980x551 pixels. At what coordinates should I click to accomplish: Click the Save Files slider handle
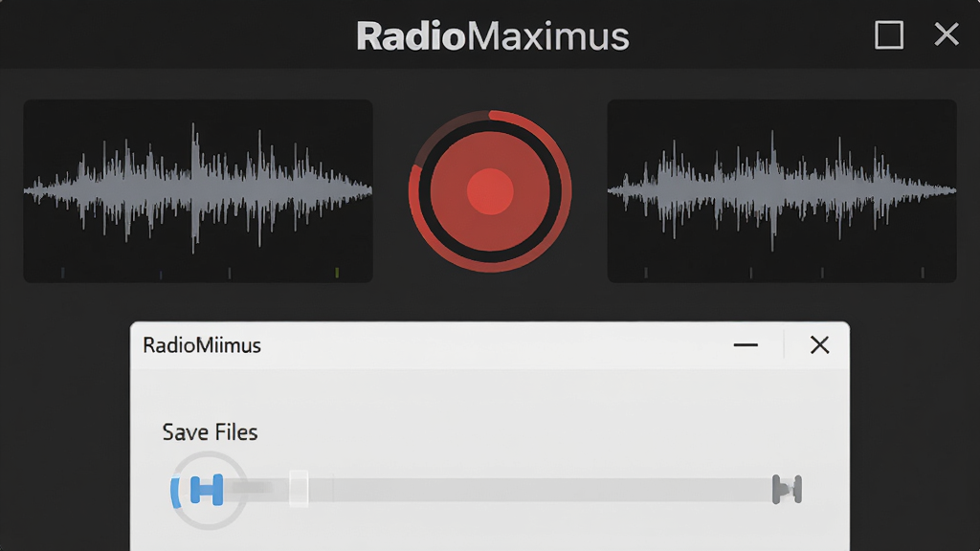[299, 489]
